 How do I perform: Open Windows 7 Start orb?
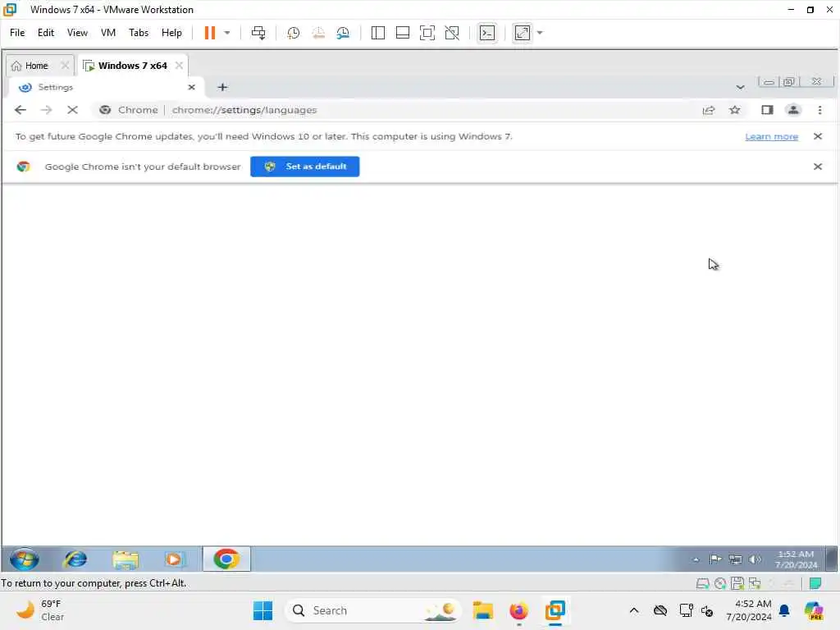(x=24, y=559)
